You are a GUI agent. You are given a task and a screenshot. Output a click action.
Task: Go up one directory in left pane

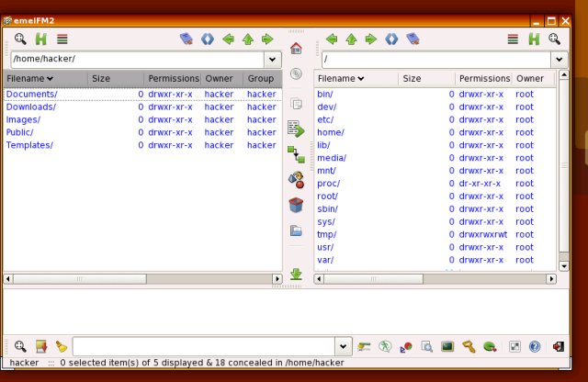[248, 39]
